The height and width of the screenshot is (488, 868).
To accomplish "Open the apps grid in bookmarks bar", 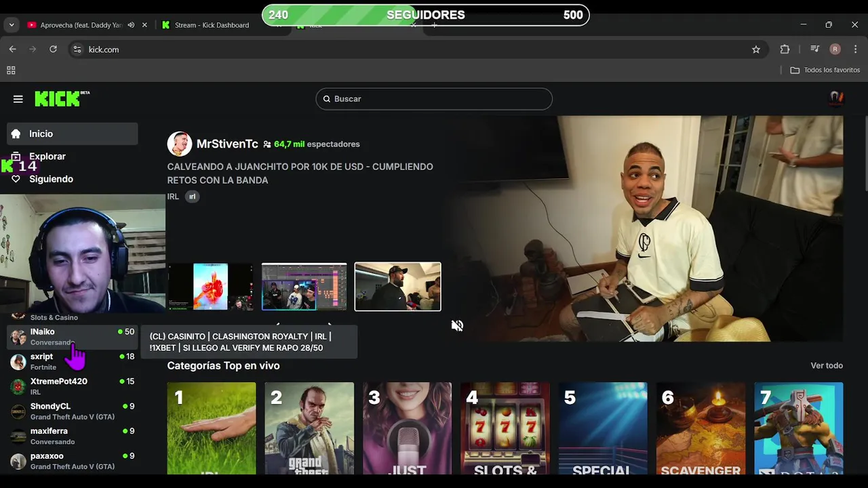I will point(11,70).
